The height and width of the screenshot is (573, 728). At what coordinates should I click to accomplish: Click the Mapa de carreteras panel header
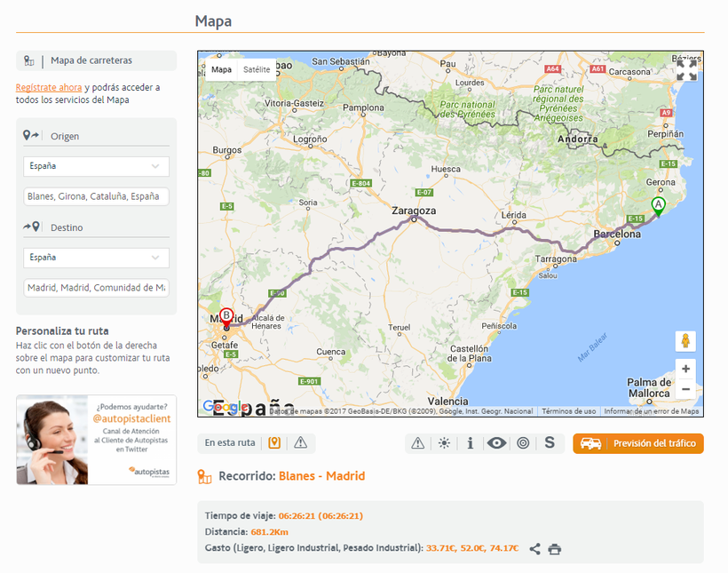pyautogui.click(x=96, y=60)
